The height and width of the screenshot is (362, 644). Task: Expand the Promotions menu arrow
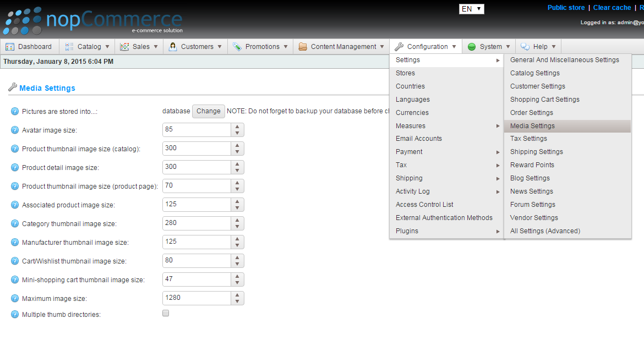(x=286, y=47)
